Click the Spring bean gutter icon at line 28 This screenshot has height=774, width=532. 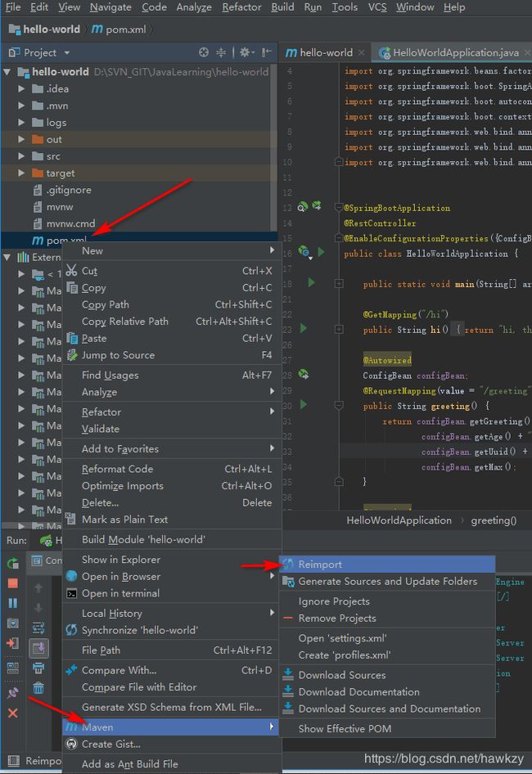[304, 375]
